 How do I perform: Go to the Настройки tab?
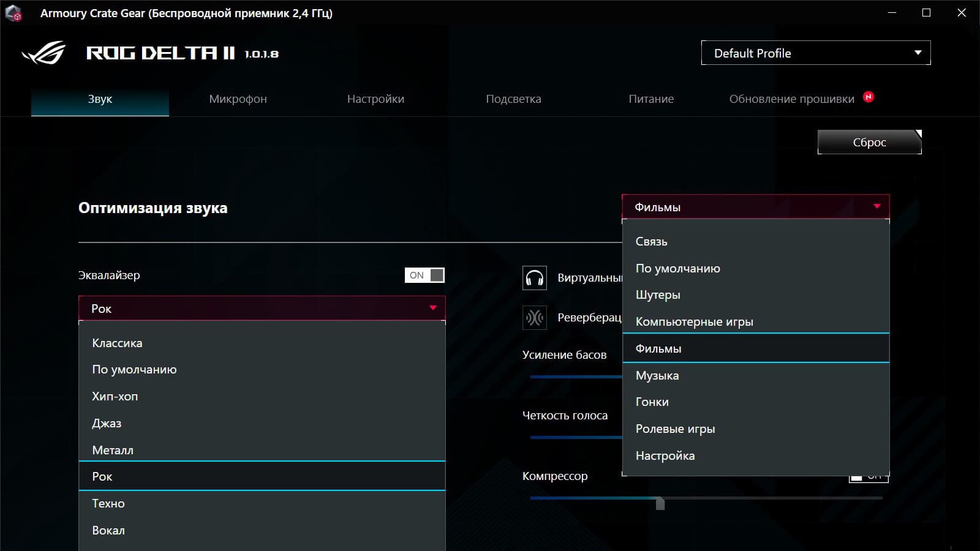pos(375,99)
